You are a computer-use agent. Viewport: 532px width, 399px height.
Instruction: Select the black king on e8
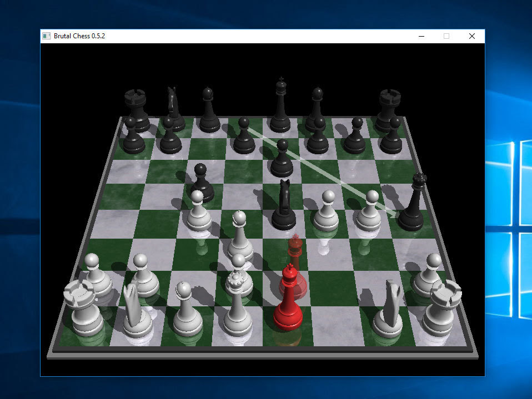pos(280,105)
